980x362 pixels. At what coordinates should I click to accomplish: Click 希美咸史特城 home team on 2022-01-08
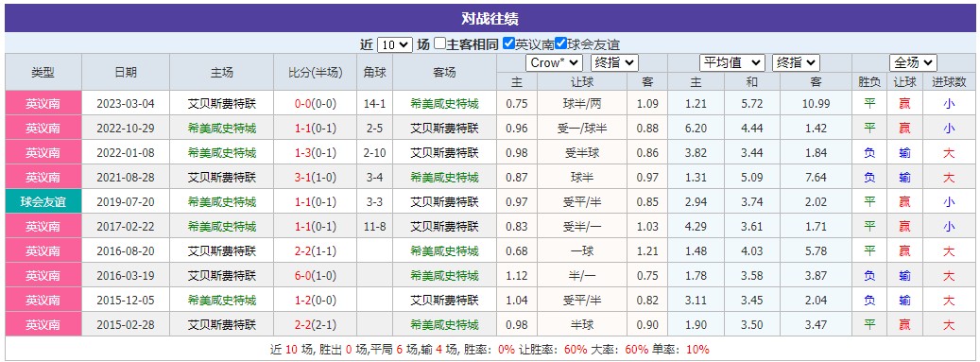222,152
